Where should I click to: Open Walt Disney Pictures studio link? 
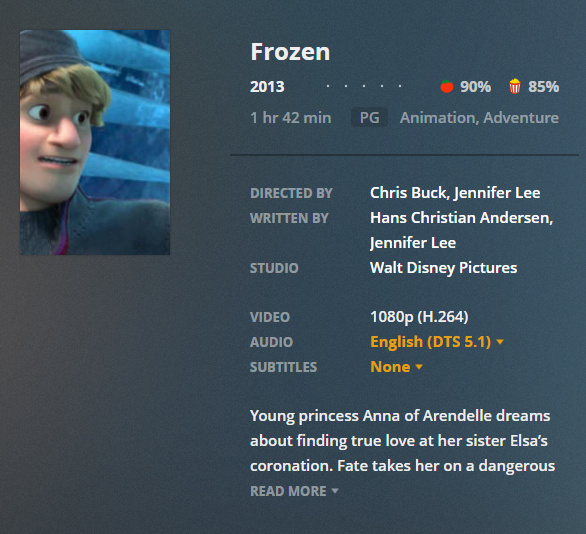pyautogui.click(x=444, y=268)
